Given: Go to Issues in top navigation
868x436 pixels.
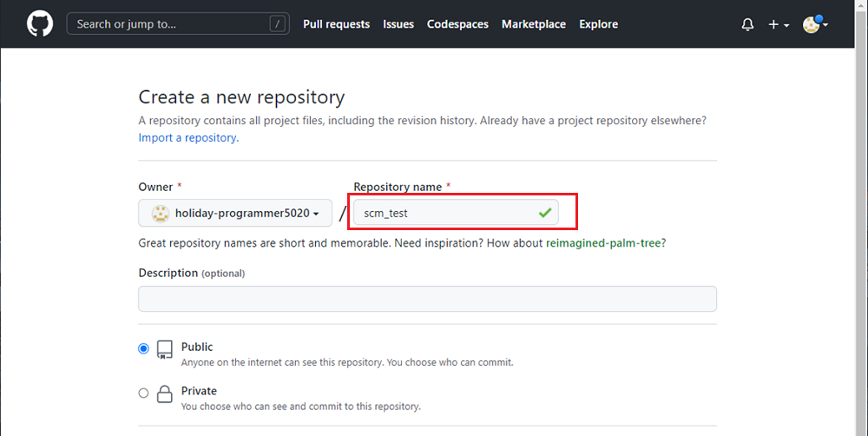Looking at the screenshot, I should (398, 24).
